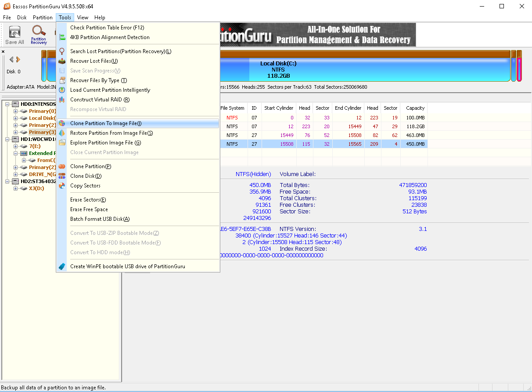Screen dimensions: 532x392
Task: Select HD1:WDCWD10 disk in tree
Action: pos(38,139)
